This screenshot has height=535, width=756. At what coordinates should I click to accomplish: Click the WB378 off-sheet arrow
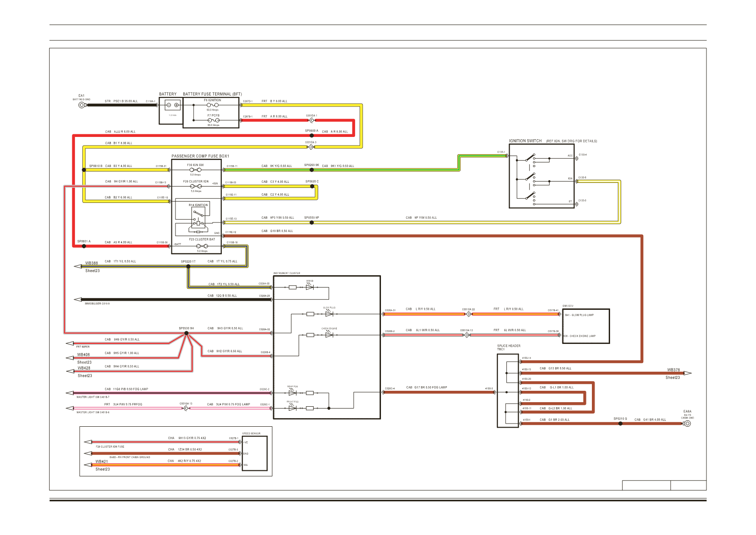(687, 373)
